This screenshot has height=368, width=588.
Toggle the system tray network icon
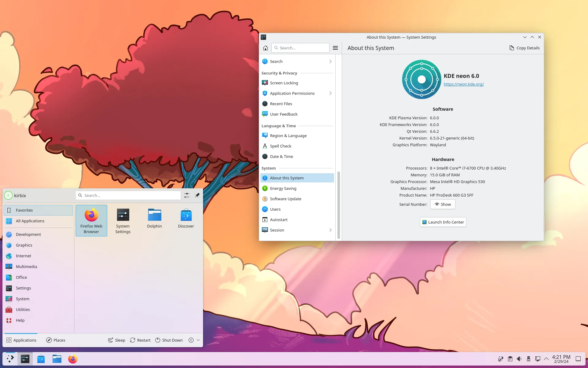[x=537, y=359]
